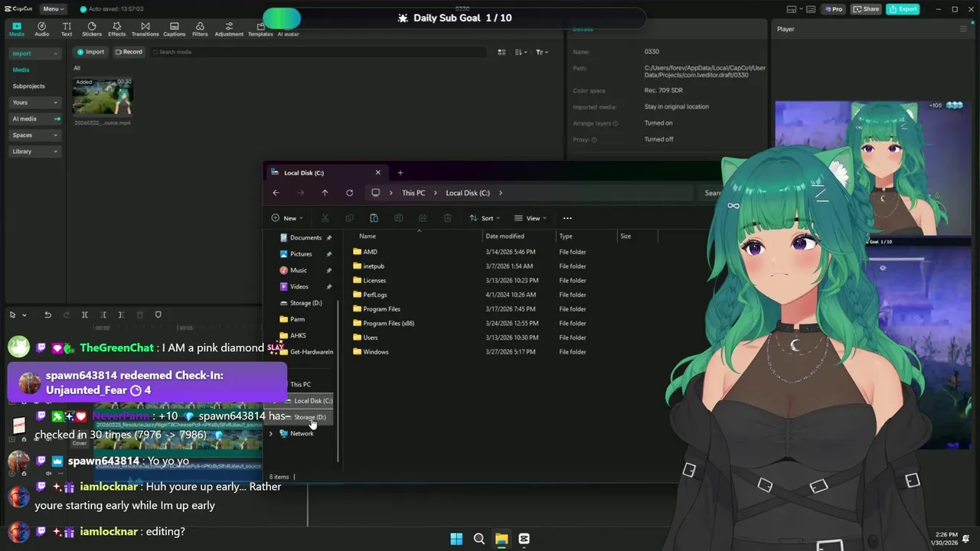Click the Paste icon in File Explorer
This screenshot has height=551, width=980.
pos(374,218)
